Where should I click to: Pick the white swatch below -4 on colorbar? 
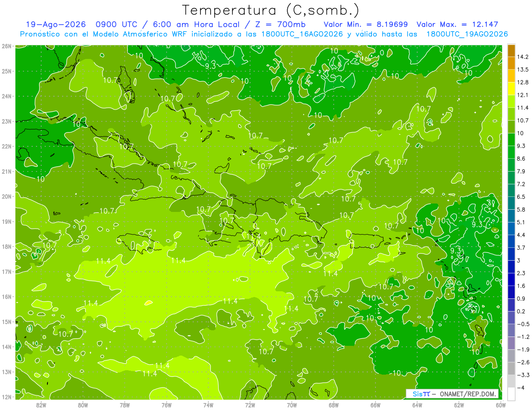511,394
